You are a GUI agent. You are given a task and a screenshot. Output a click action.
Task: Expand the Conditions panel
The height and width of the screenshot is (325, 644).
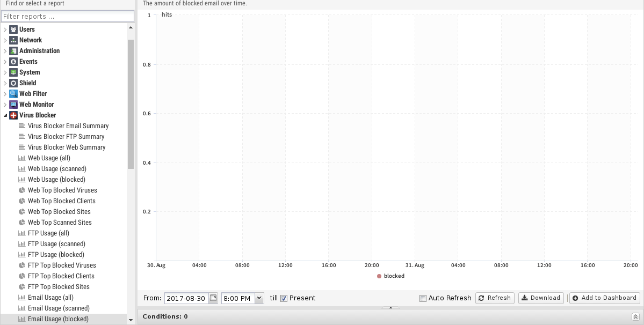pyautogui.click(x=635, y=316)
